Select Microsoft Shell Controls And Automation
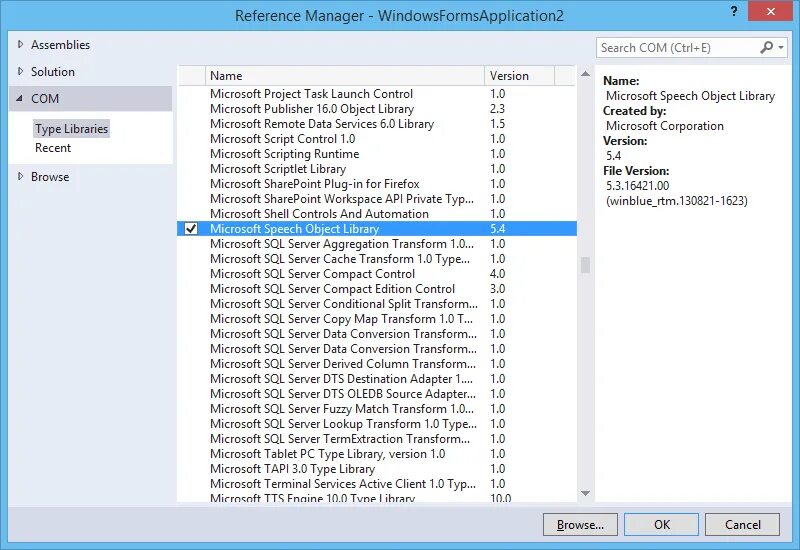The width and height of the screenshot is (800, 550). [x=377, y=214]
